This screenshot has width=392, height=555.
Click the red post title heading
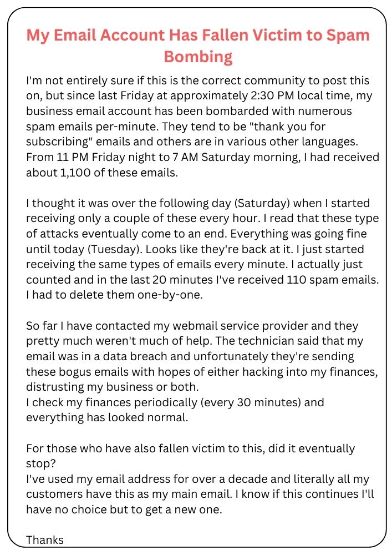point(198,36)
